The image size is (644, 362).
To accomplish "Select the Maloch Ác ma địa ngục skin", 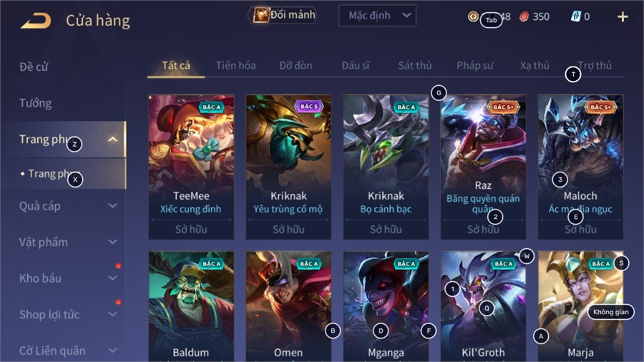I will tap(581, 167).
